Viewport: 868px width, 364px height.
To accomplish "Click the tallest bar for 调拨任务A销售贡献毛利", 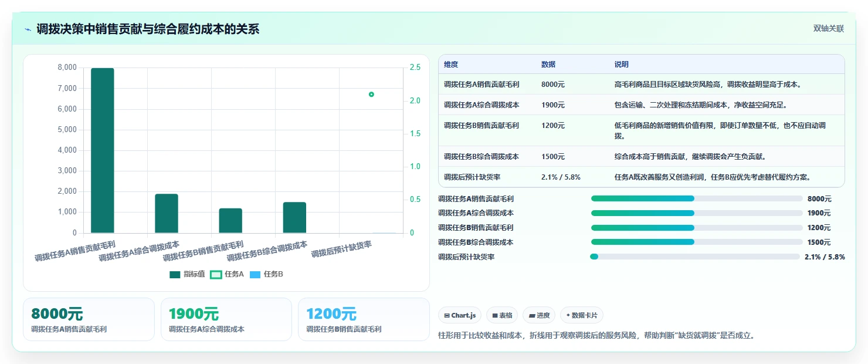I will tap(103, 150).
